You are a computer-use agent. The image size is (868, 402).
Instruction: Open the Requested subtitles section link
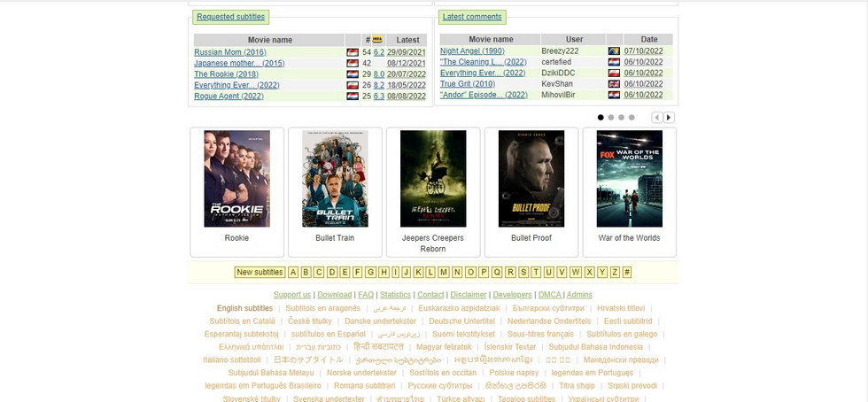click(x=231, y=17)
